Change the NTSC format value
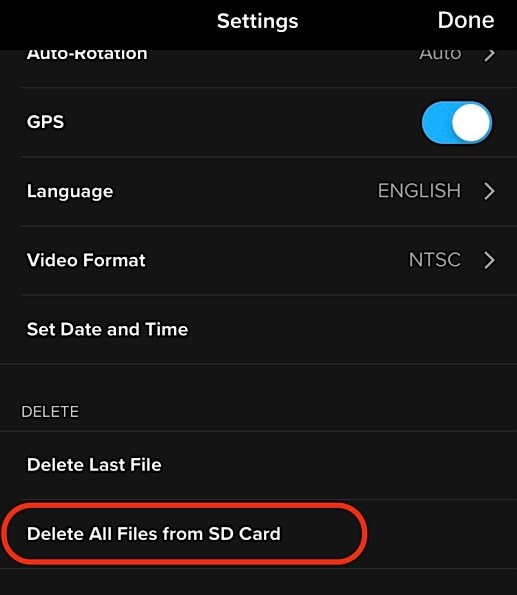 (x=435, y=260)
